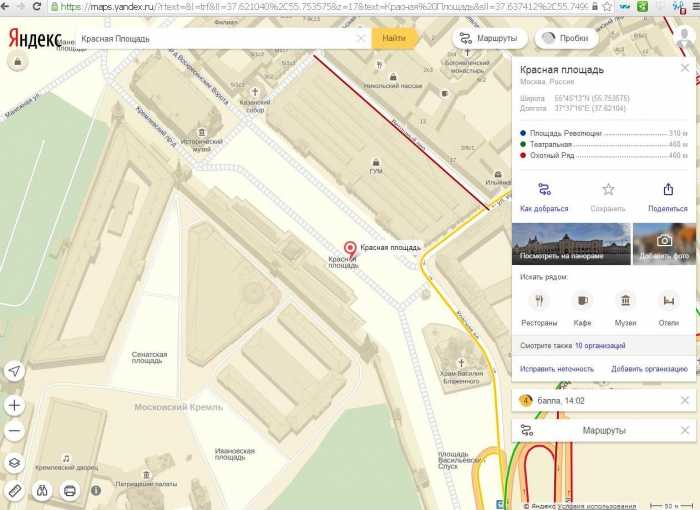
Task: Close the traffic балла 14:02 panel
Action: (x=685, y=400)
